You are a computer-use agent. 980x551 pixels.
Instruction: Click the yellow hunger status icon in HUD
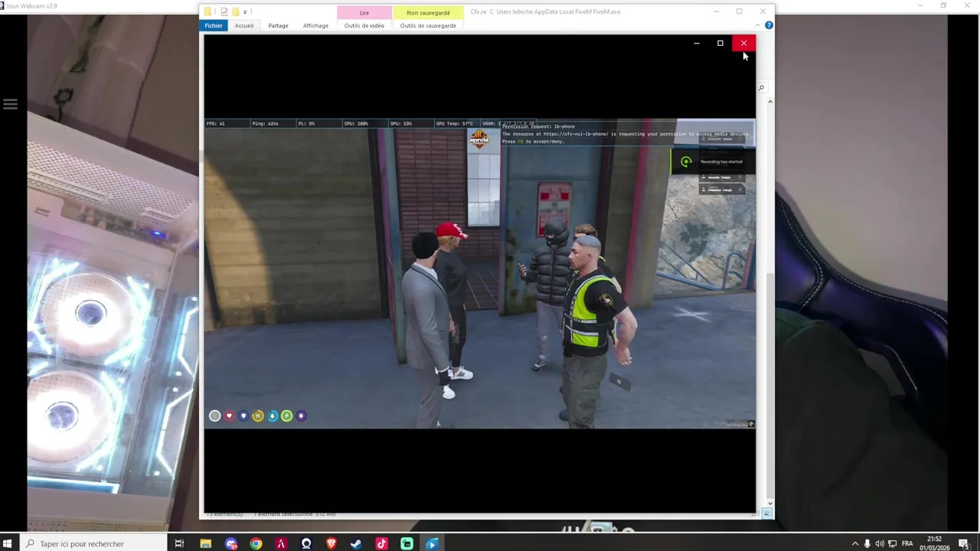coord(258,416)
